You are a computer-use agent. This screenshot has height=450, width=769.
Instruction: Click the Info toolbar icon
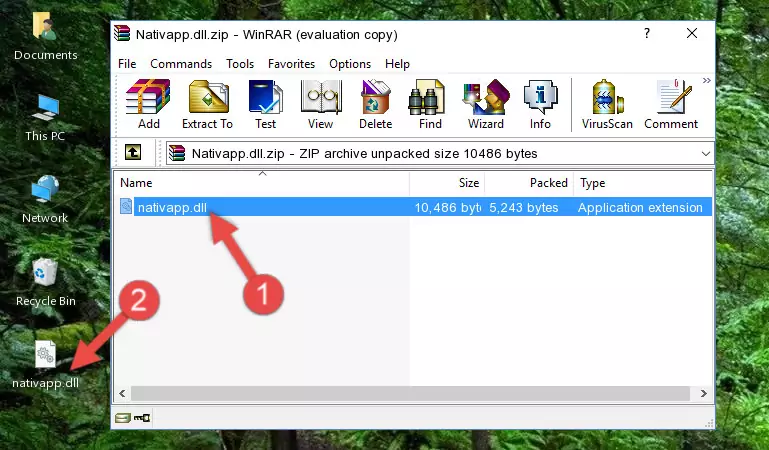(x=540, y=104)
